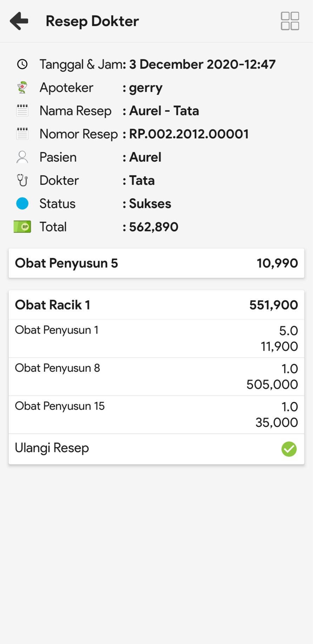Expand the Obat Racik 1 header
Viewport: 313px width, 644px height.
point(156,305)
